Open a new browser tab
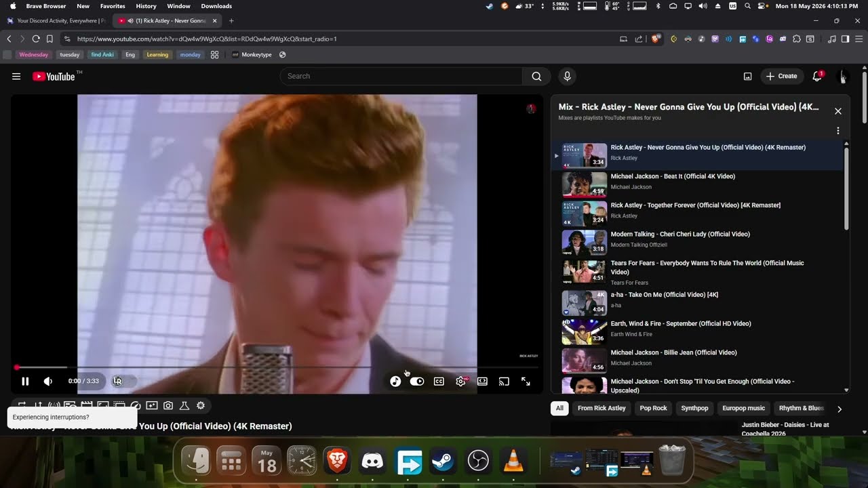Viewport: 868px width, 488px height. point(231,21)
